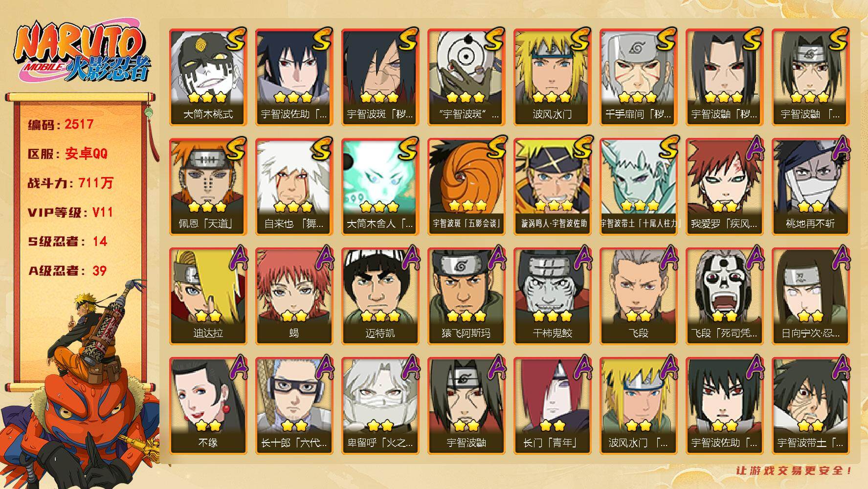The width and height of the screenshot is (868, 489).
Task: Open the 波风水门 S-rank card
Action: [x=552, y=77]
